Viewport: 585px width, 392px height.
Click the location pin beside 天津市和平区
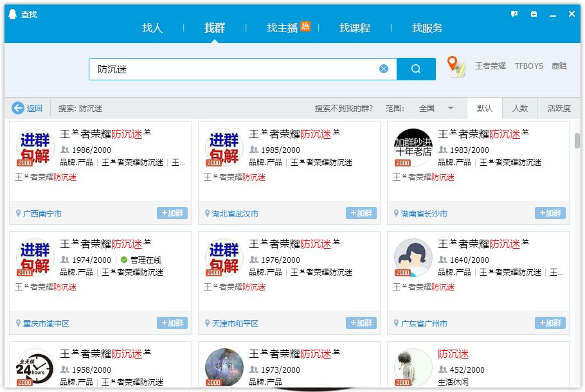(207, 323)
